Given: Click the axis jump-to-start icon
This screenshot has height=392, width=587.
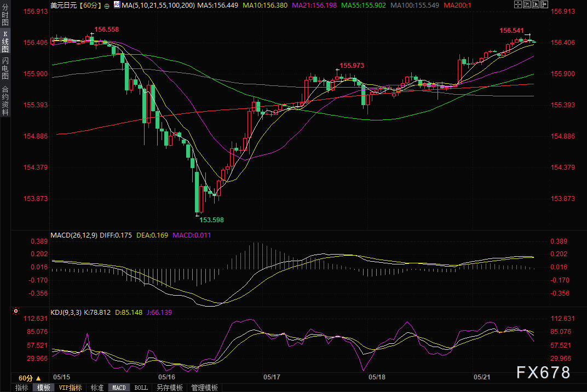Looking at the screenshot, I should (527, 4).
